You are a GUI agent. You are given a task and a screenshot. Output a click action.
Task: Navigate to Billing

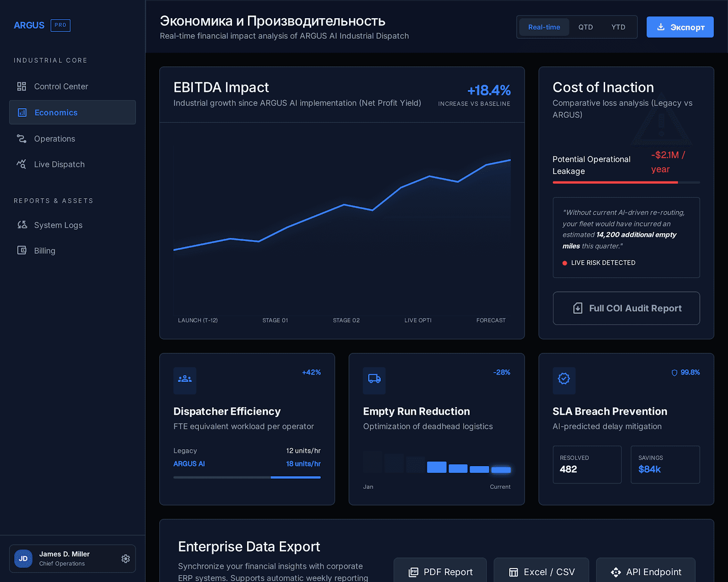pos(72,250)
